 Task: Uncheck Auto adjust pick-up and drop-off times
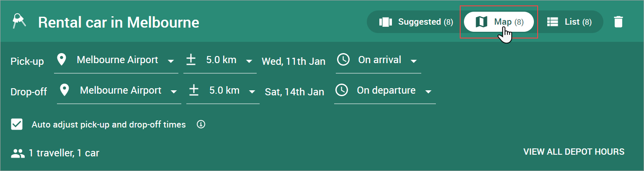pos(17,124)
